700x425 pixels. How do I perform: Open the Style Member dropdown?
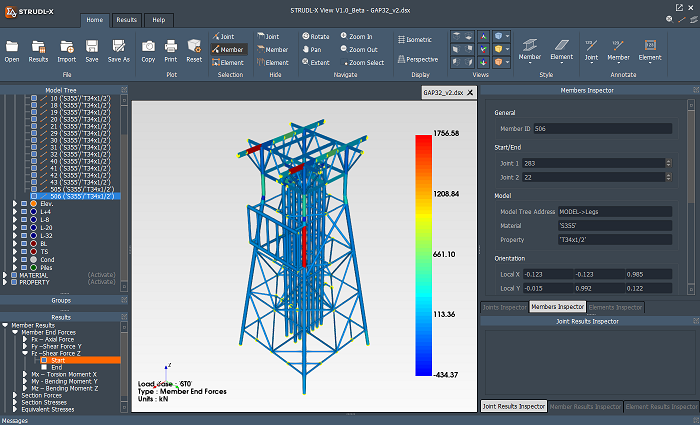(530, 50)
